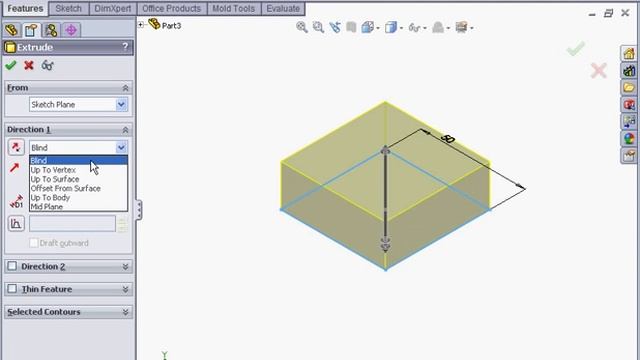640x360 pixels.
Task: Click the Part3 label in the tree
Action: point(171,26)
